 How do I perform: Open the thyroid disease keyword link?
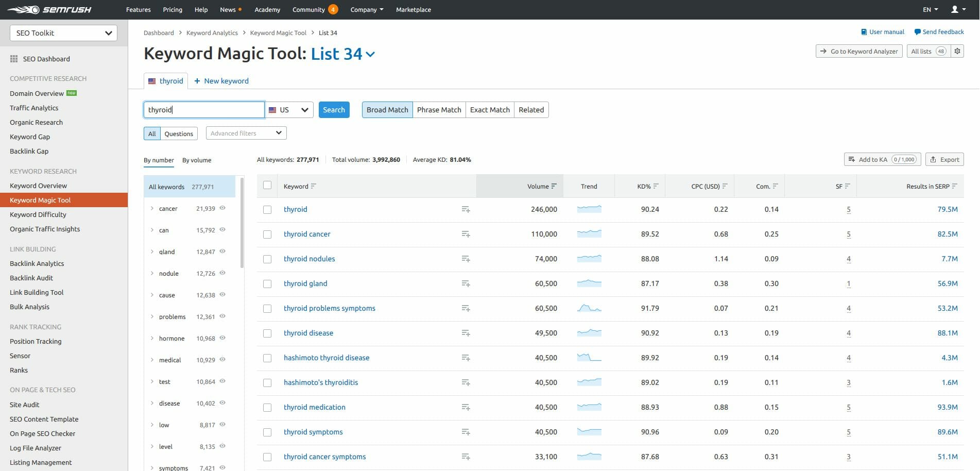308,333
